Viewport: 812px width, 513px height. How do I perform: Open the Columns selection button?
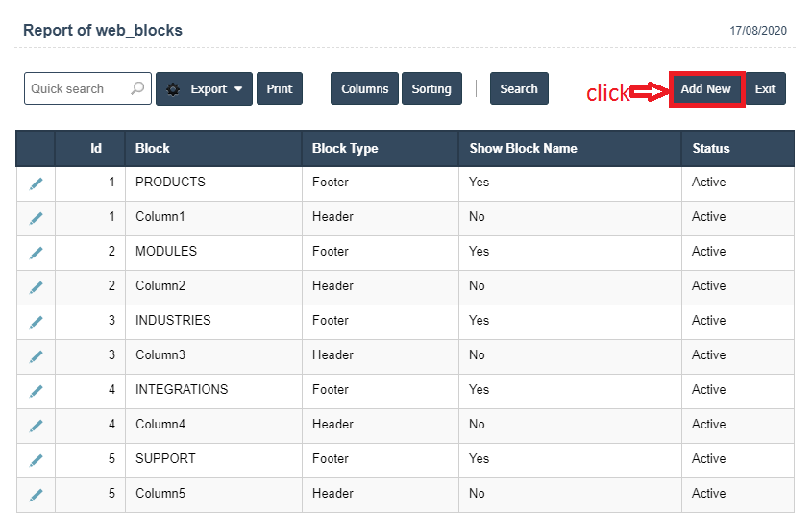364,88
